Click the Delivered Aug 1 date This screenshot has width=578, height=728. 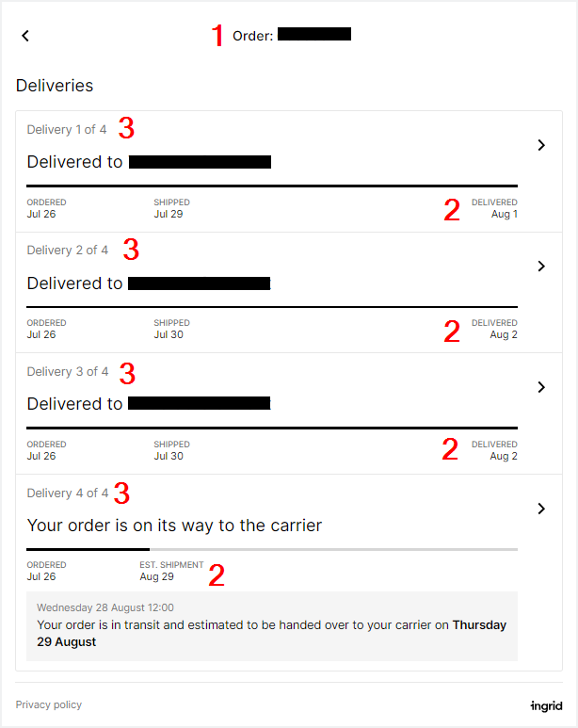(x=504, y=214)
